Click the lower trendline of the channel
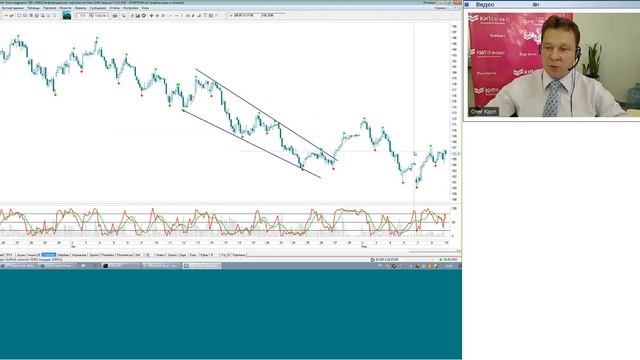 (x=251, y=144)
